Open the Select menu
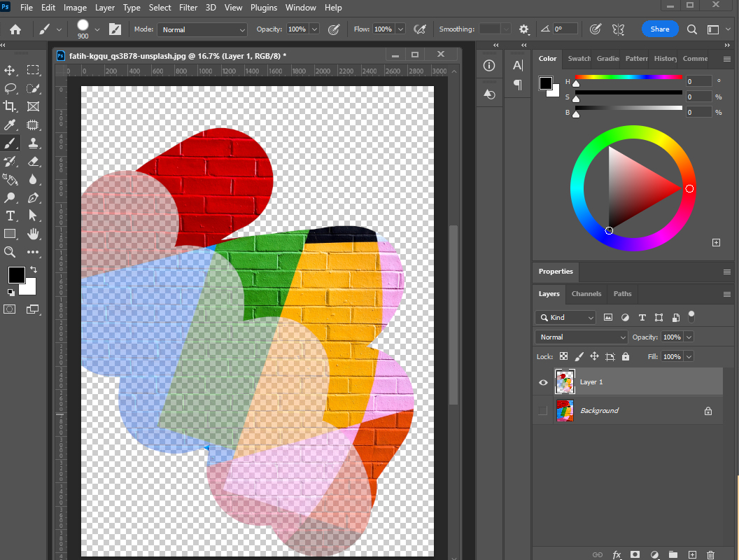 (x=160, y=8)
